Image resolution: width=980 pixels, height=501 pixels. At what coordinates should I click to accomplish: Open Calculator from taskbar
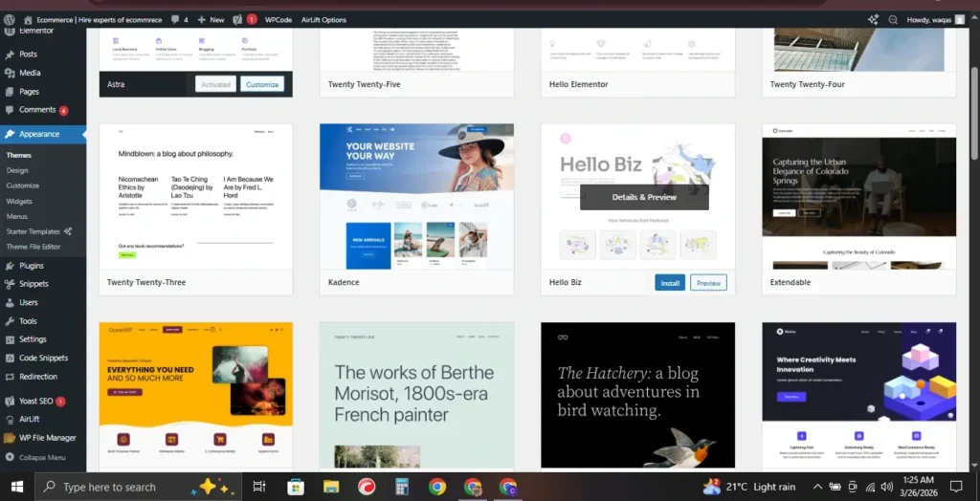tap(402, 487)
